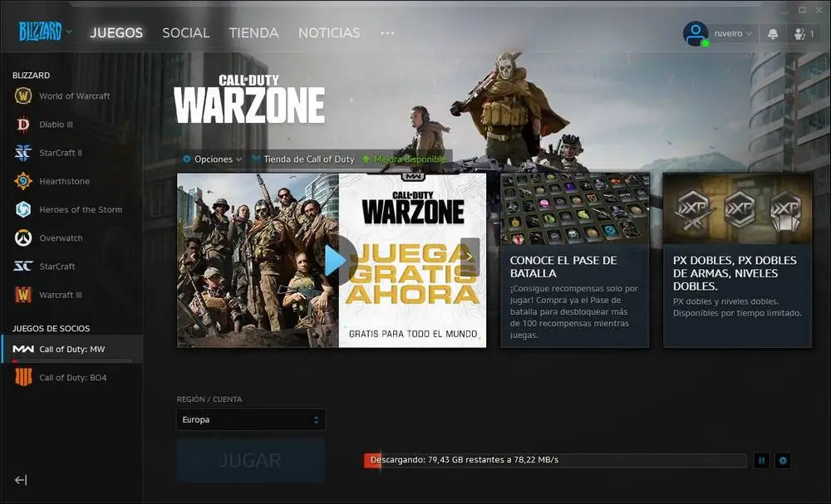
Task: Open the NOTICIAS tab
Action: [329, 33]
